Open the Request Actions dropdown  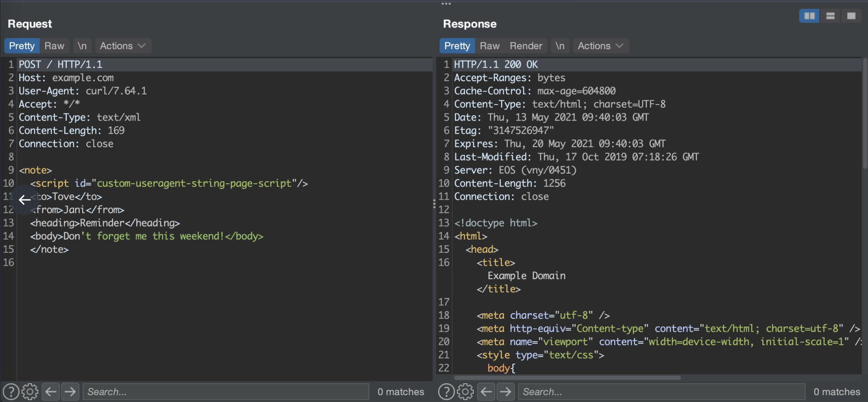[x=123, y=46]
